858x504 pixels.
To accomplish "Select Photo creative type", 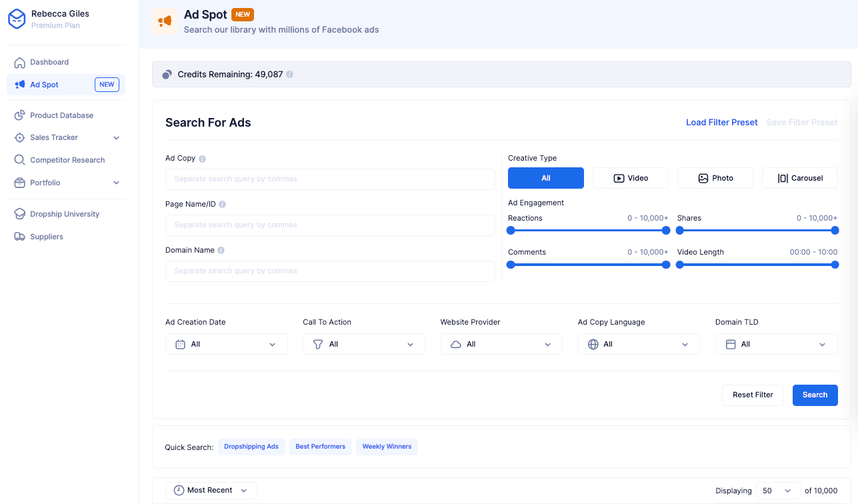I will pos(715,178).
